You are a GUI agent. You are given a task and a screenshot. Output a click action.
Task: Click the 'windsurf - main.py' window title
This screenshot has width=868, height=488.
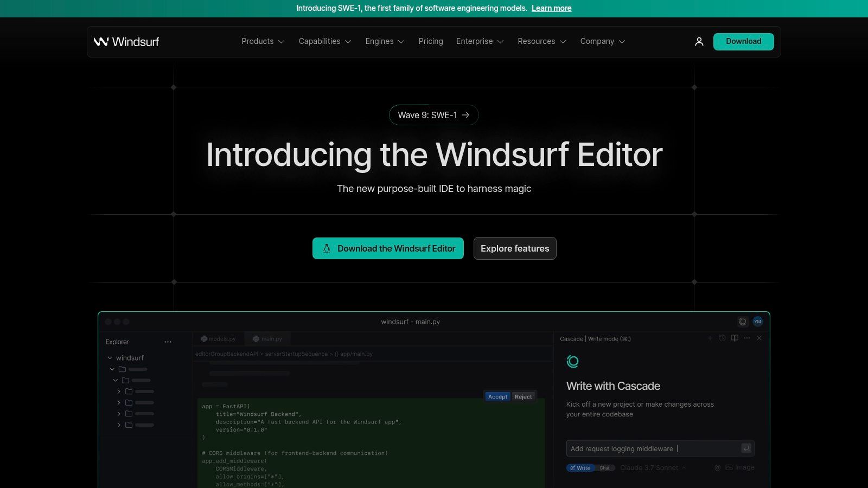click(410, 322)
